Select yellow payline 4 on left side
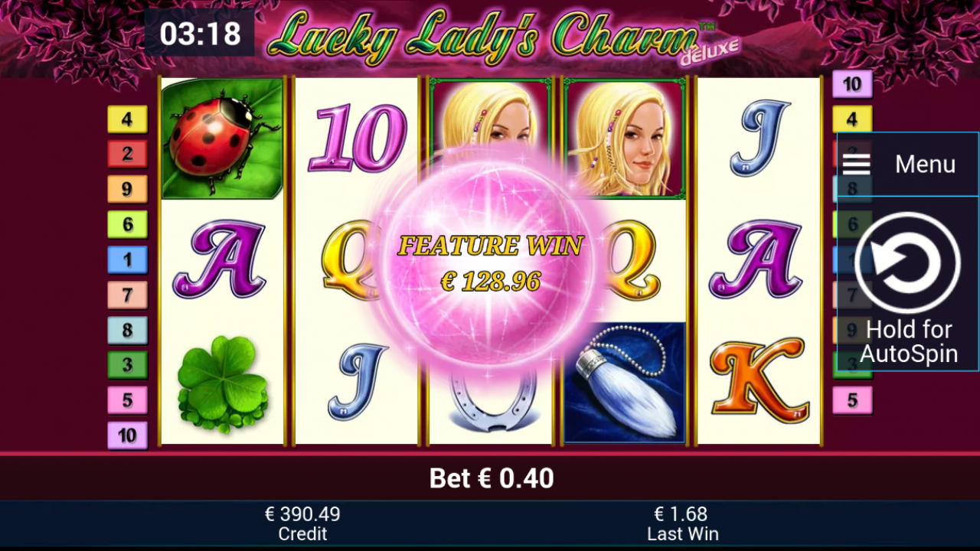 [x=127, y=119]
